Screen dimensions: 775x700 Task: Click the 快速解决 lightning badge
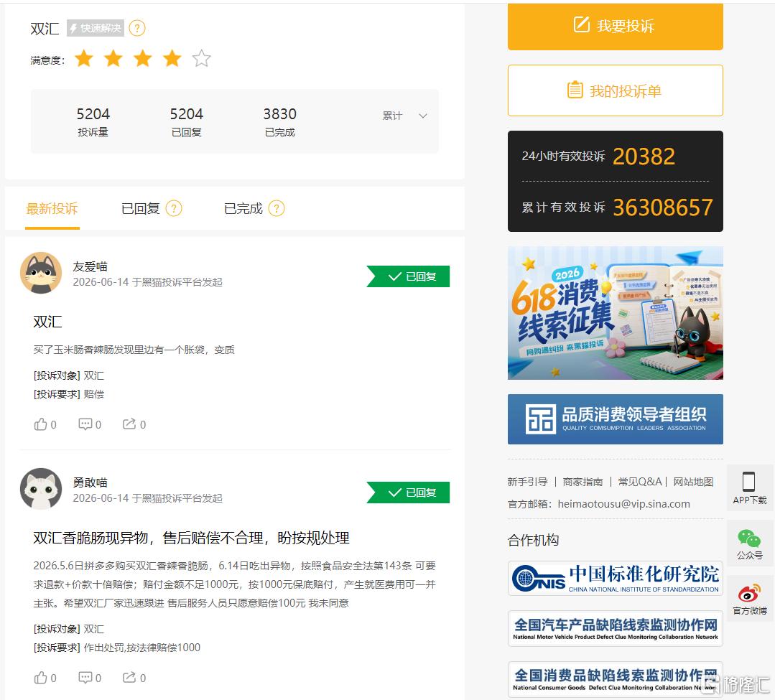click(96, 28)
